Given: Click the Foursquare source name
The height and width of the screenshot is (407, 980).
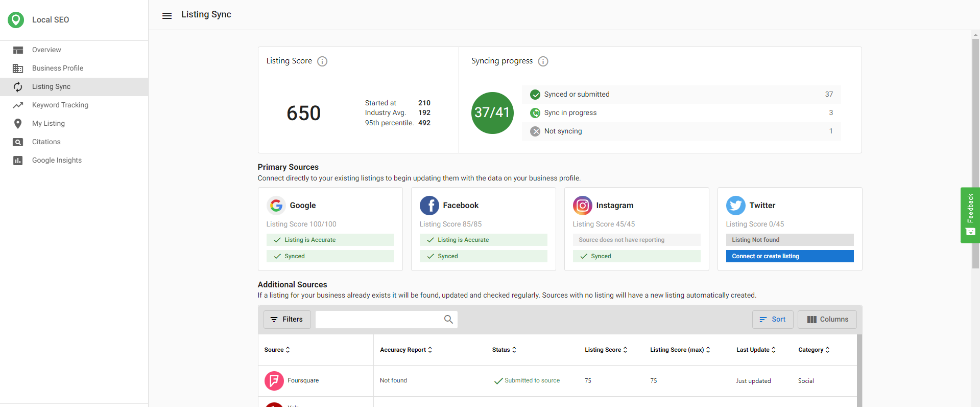Looking at the screenshot, I should (x=303, y=381).
